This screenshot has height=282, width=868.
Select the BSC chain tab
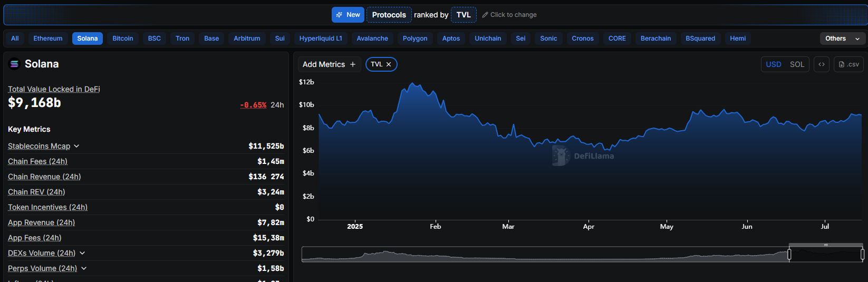(155, 38)
